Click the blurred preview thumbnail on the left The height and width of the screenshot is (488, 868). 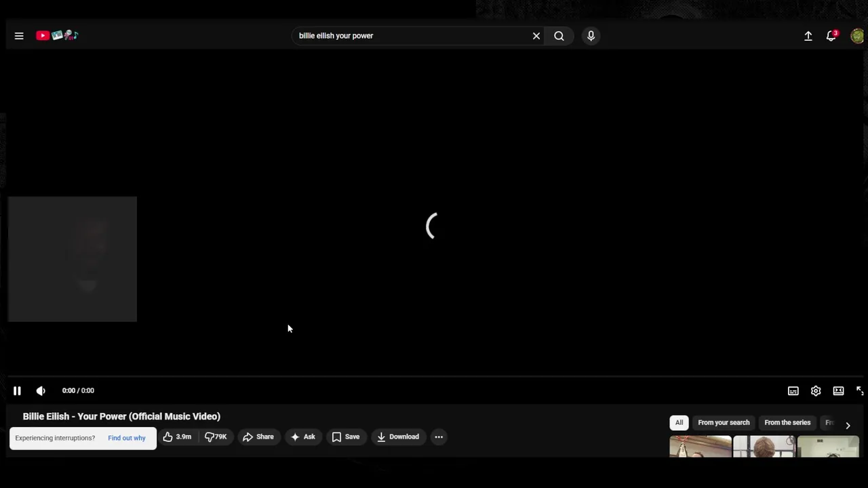click(73, 259)
